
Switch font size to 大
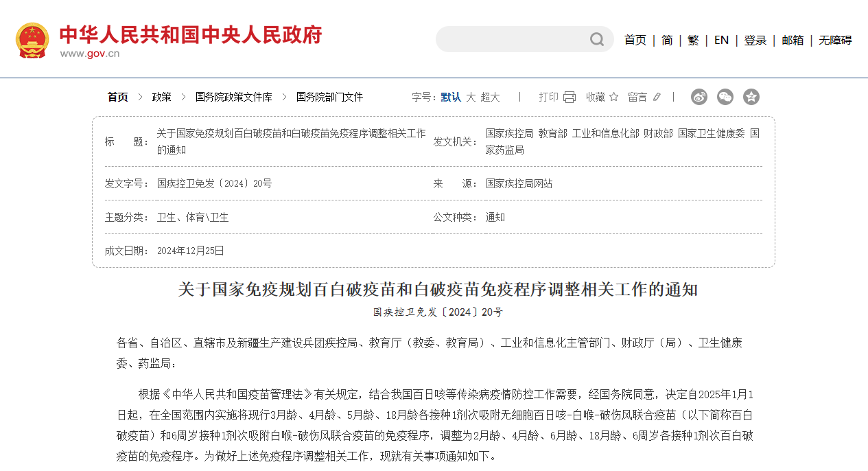click(x=471, y=97)
